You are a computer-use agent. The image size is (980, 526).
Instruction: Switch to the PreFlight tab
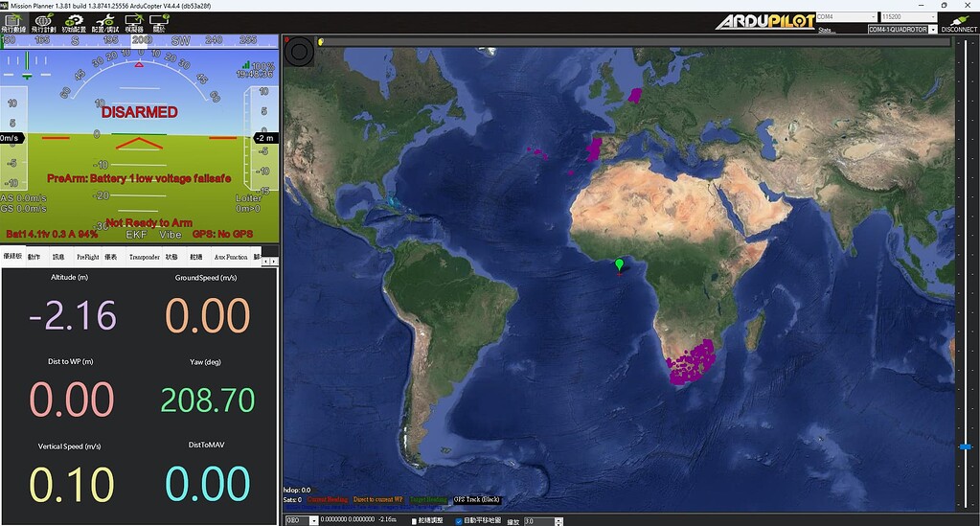[x=87, y=257]
